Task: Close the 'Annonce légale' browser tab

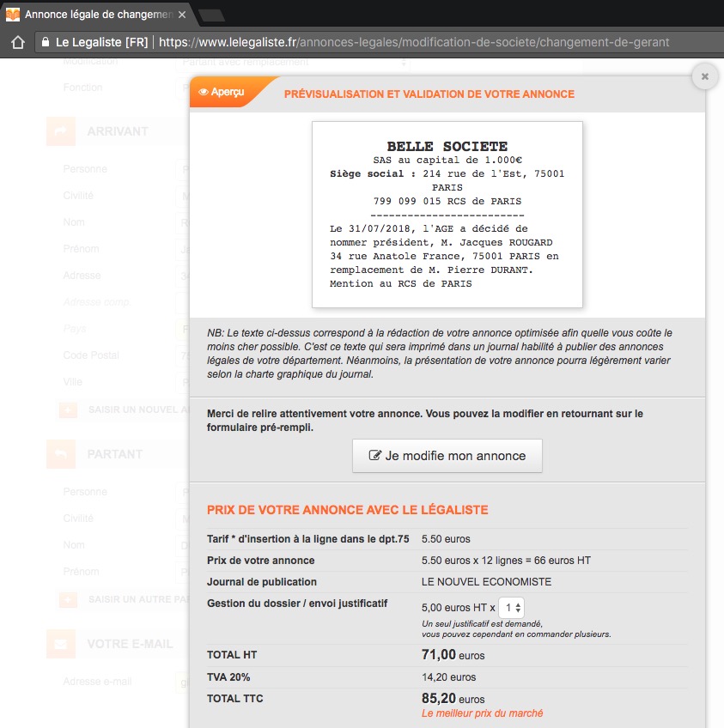Action: pos(182,15)
